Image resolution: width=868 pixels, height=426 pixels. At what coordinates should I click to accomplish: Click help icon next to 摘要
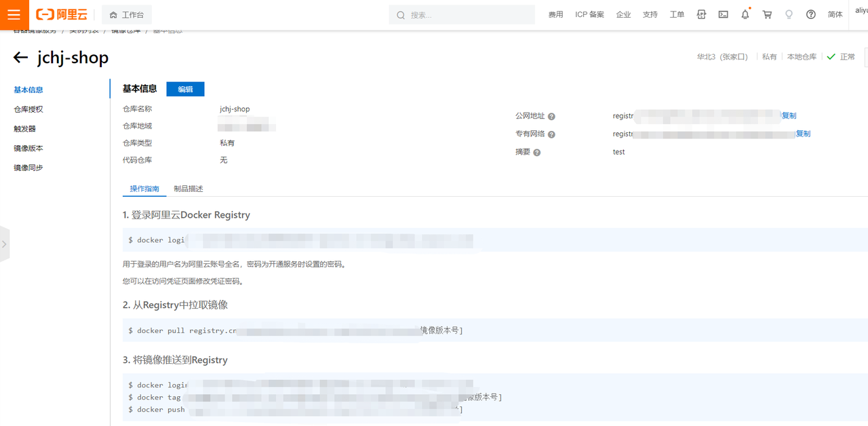click(x=537, y=153)
